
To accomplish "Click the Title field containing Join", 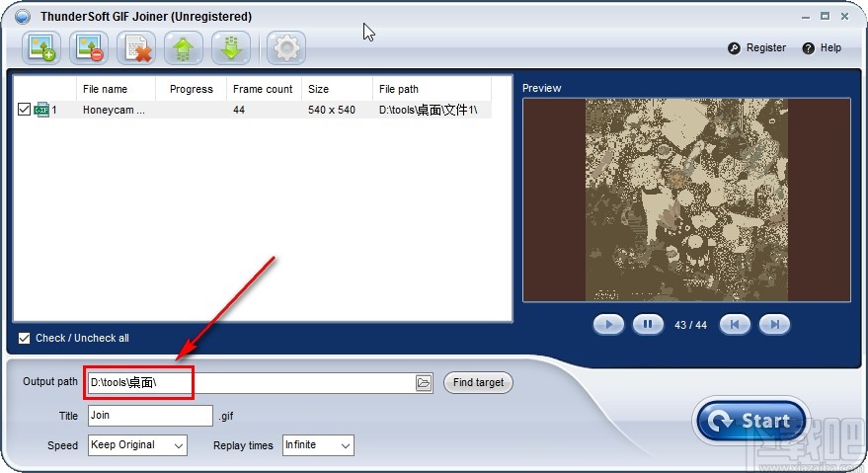I will pyautogui.click(x=150, y=416).
